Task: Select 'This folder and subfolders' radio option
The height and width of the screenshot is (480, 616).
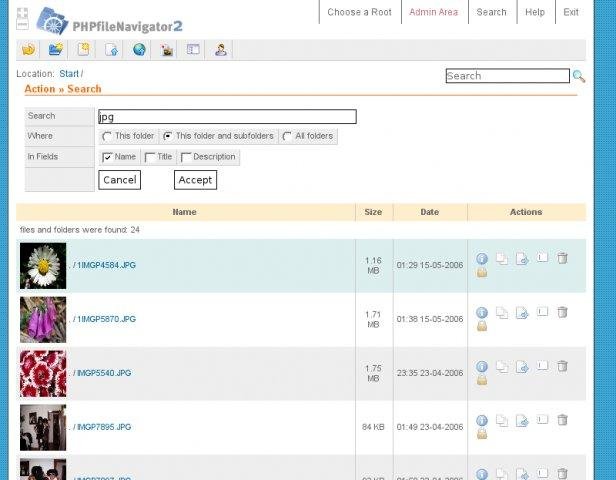Action: pos(167,136)
